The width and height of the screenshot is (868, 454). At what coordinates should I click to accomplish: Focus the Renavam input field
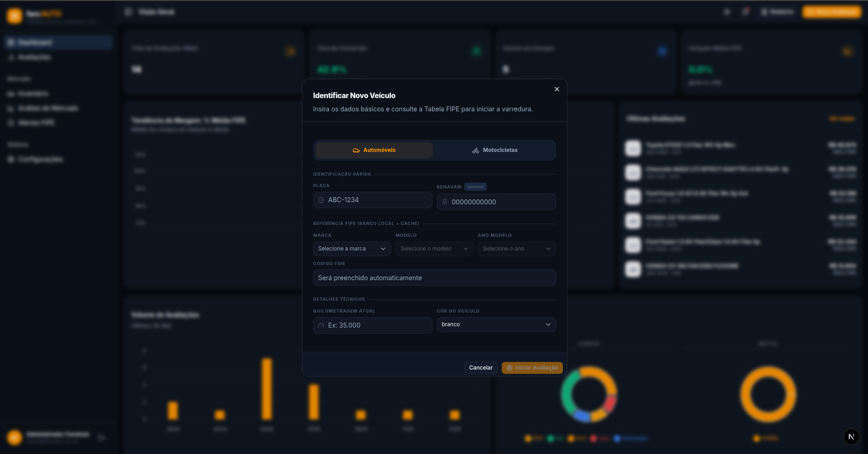coord(496,202)
